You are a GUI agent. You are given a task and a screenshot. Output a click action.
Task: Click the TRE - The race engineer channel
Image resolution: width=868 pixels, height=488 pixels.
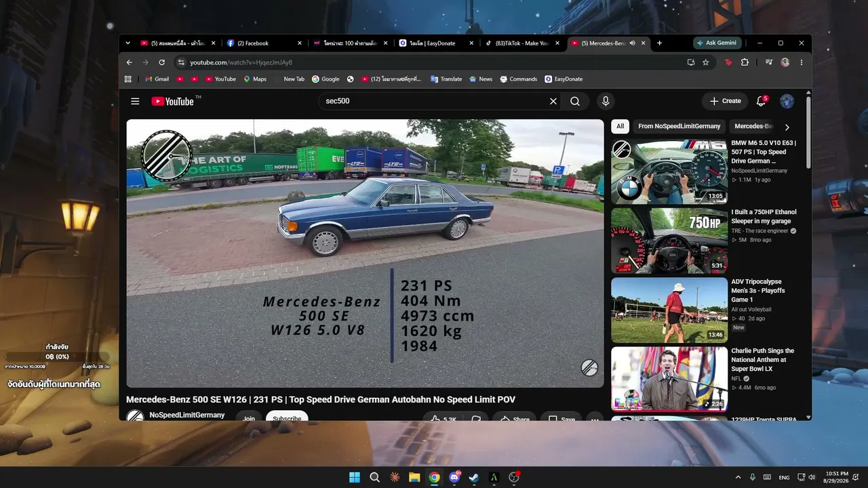tap(759, 230)
